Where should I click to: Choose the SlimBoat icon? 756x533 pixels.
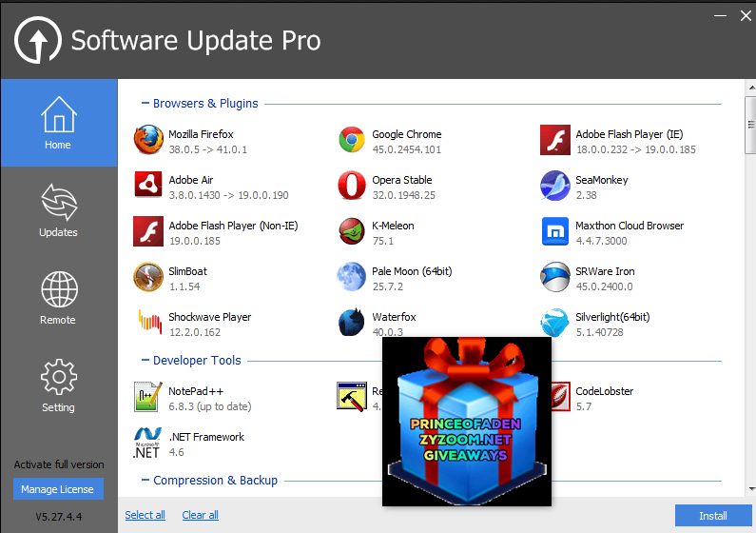148,277
